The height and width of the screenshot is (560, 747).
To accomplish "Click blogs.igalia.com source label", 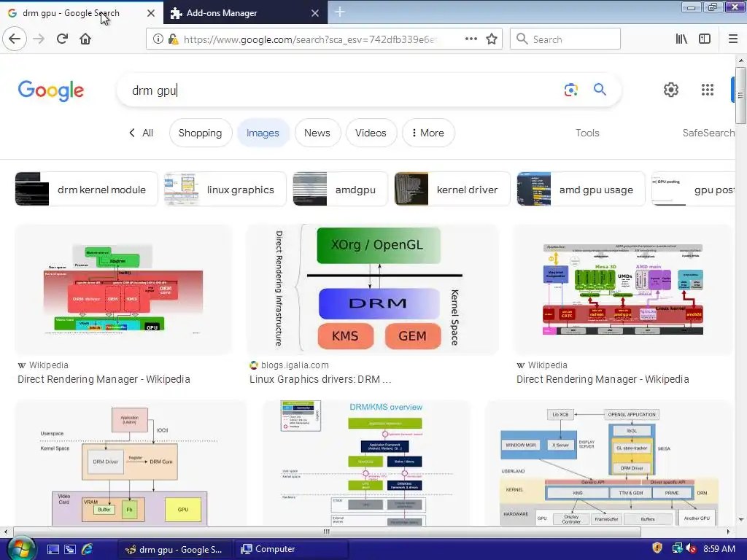I will pos(295,365).
